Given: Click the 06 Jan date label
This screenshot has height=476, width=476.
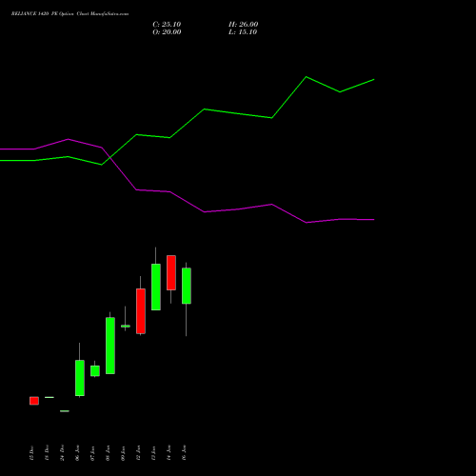Looking at the screenshot, I should [77, 453].
